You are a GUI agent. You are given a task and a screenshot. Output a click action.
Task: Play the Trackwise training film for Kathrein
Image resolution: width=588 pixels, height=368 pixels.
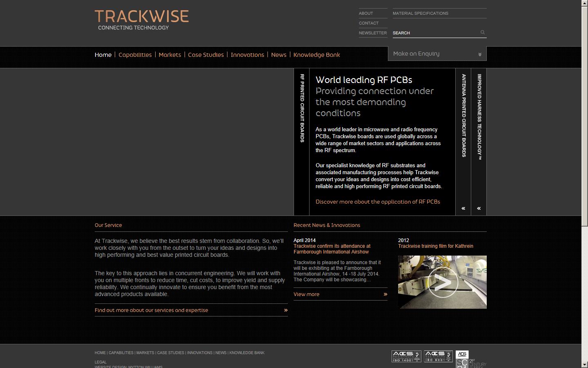(x=442, y=282)
